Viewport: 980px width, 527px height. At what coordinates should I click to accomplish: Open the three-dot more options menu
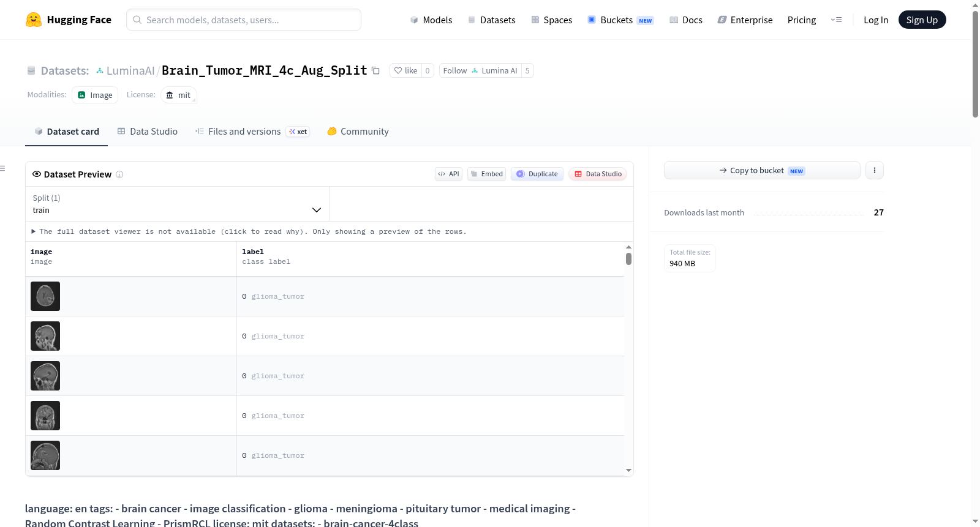pos(875,170)
